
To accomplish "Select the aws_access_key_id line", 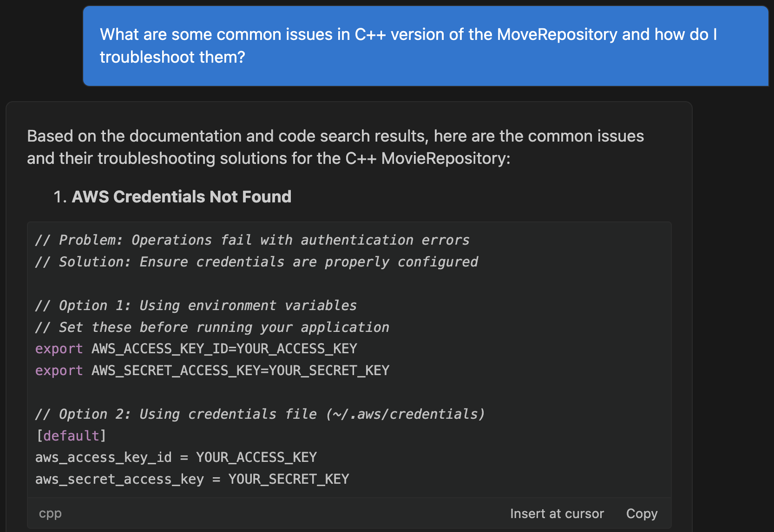I will click(x=176, y=457).
